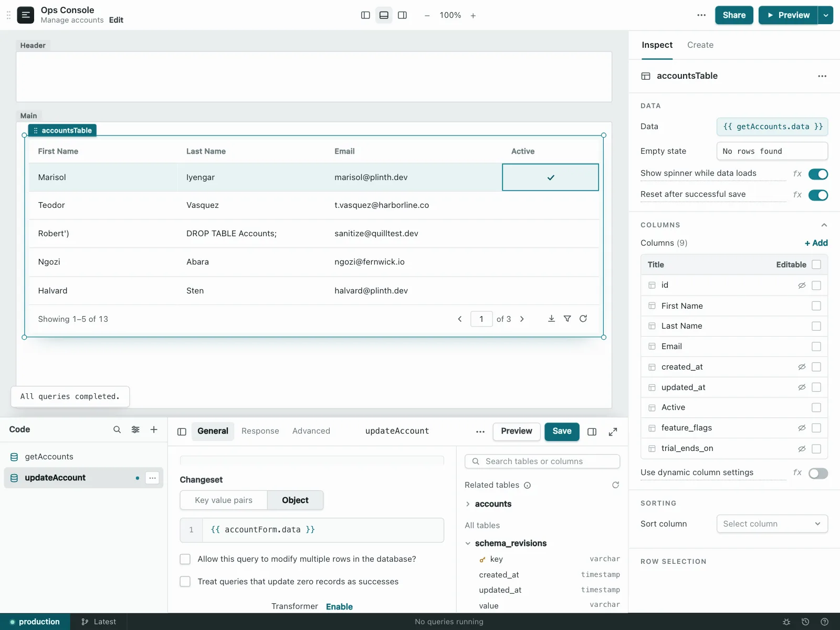
Task: Open Code panel filter settings icon
Action: pos(135,429)
